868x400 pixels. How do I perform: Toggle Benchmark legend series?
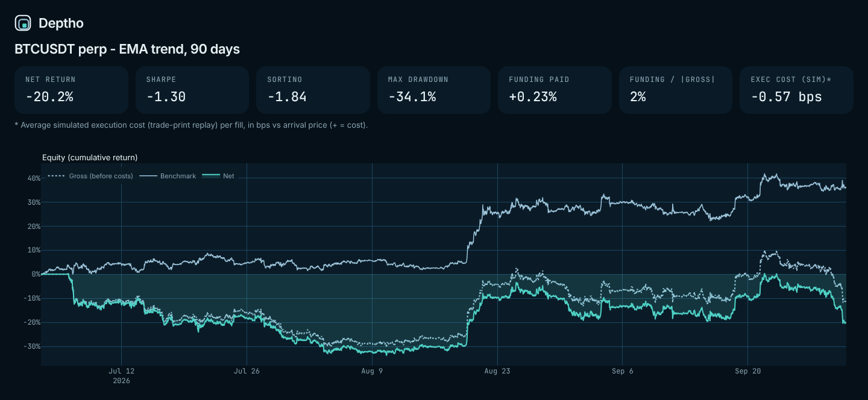[168, 176]
